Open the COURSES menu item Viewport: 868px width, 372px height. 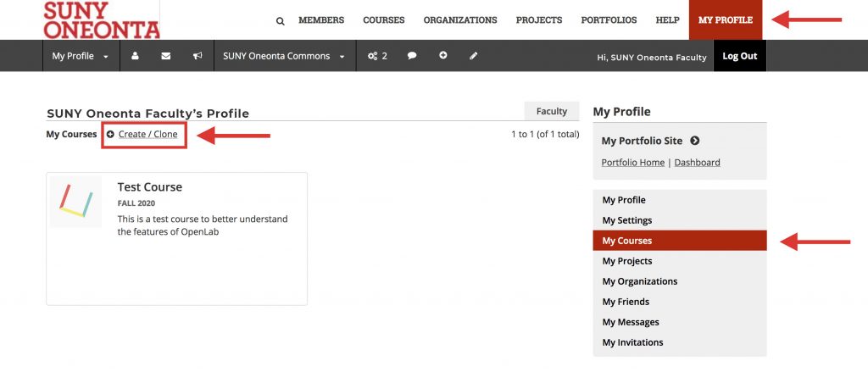[x=384, y=20]
